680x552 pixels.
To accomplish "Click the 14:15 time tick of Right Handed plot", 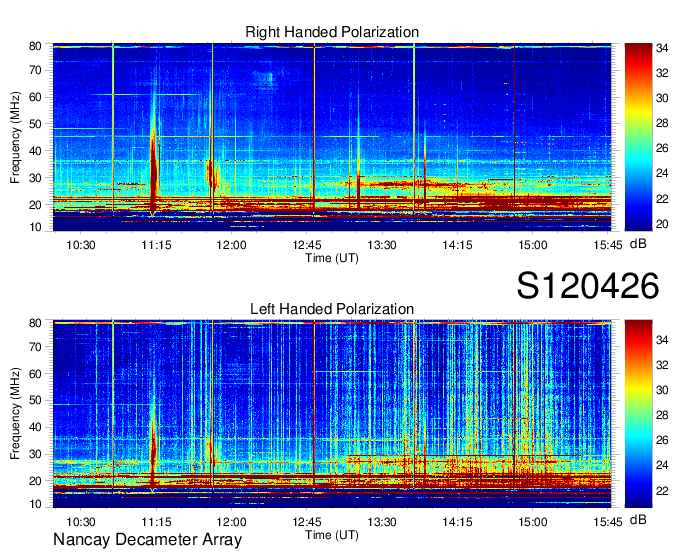I will tap(457, 245).
